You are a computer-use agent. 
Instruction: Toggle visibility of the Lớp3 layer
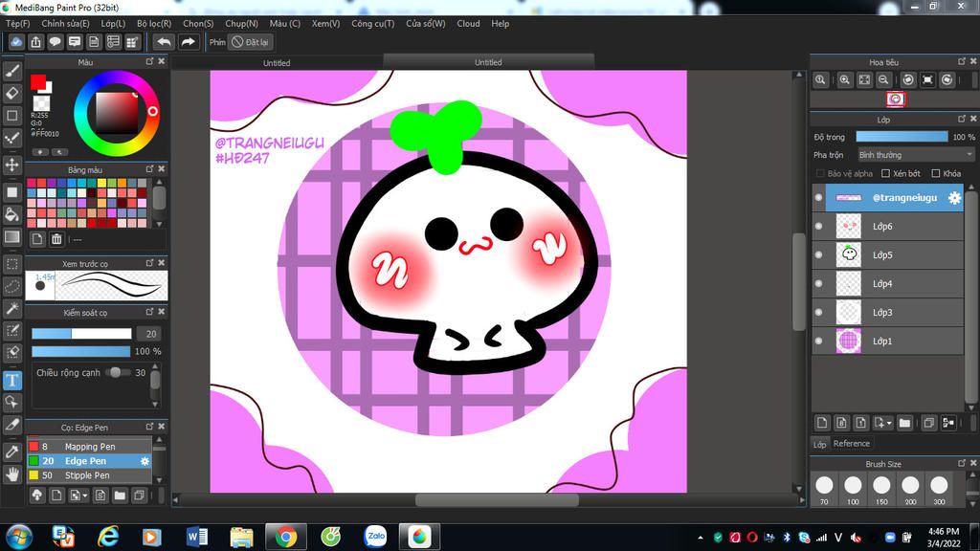[819, 313]
